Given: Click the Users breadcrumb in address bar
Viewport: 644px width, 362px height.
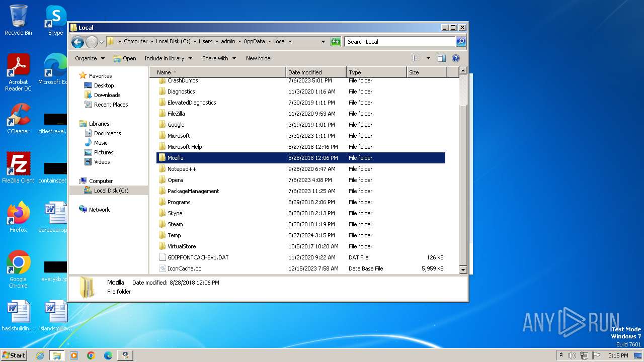Looking at the screenshot, I should point(205,42).
